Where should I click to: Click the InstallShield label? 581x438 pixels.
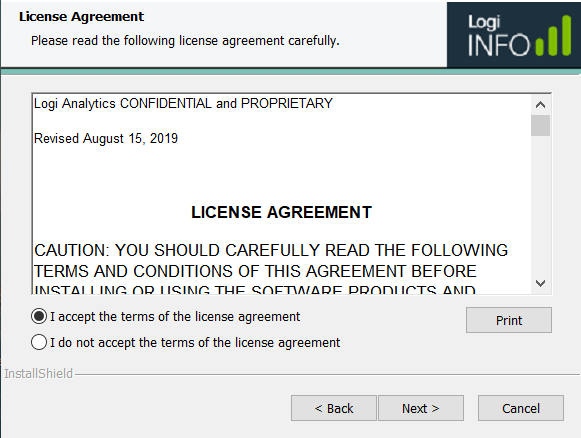[x=39, y=374]
